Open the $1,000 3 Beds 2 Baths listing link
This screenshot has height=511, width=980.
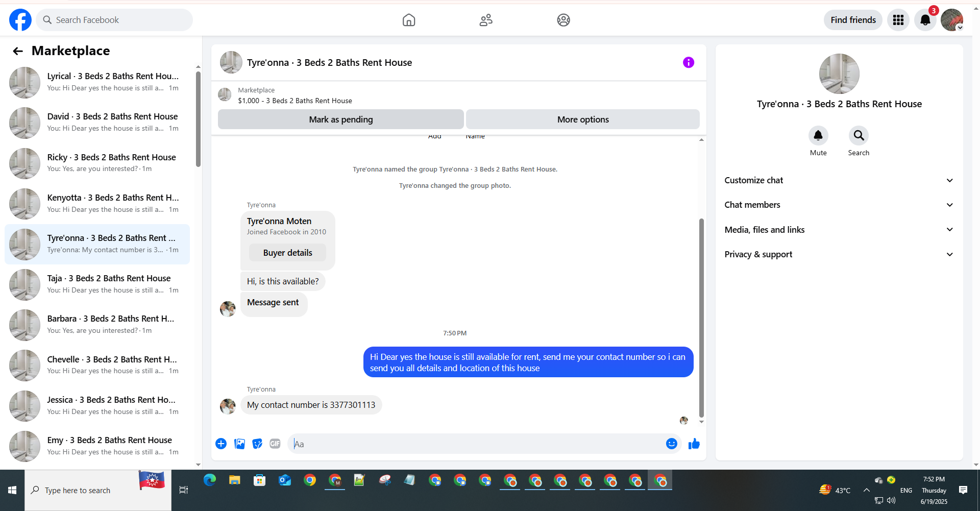pos(295,101)
